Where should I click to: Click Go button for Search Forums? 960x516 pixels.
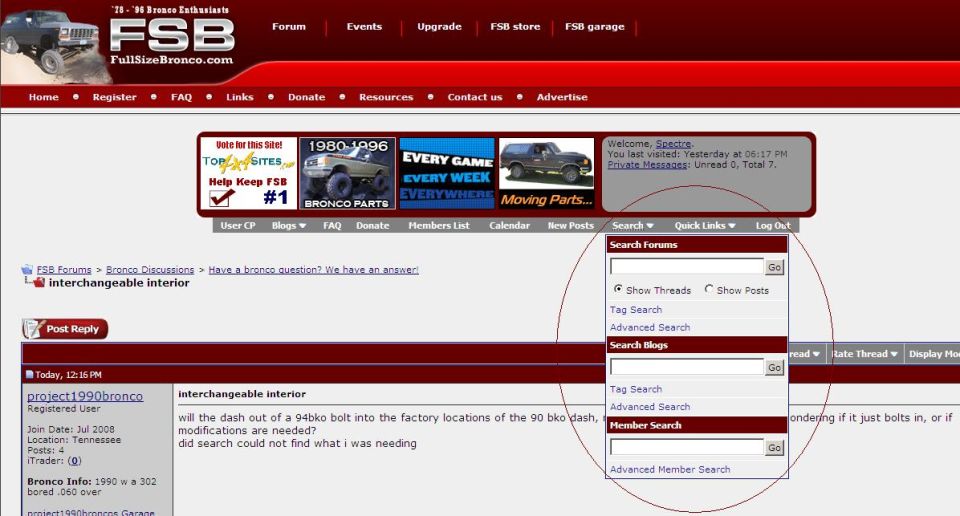tap(774, 267)
